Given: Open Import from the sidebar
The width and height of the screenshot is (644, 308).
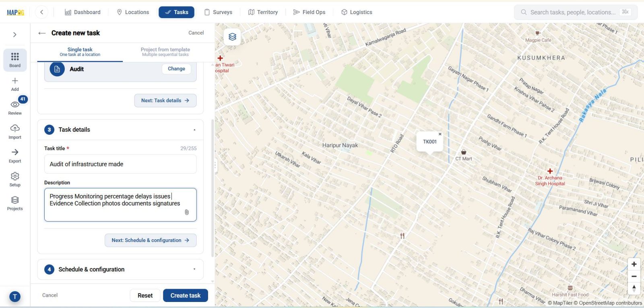Looking at the screenshot, I should point(15,131).
